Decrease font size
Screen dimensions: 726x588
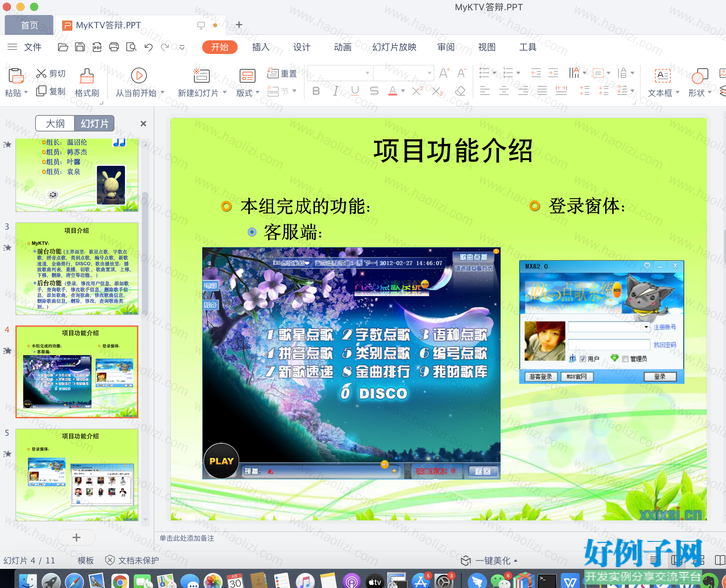coord(462,73)
